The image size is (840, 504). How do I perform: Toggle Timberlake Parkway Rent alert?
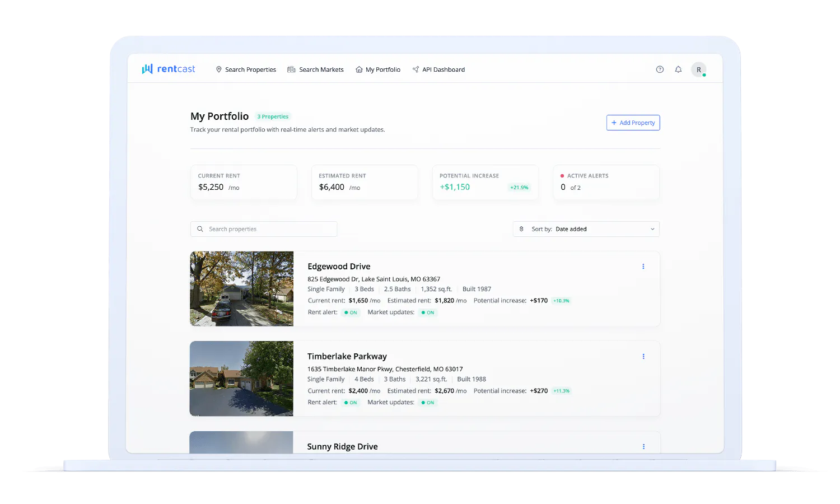click(351, 403)
